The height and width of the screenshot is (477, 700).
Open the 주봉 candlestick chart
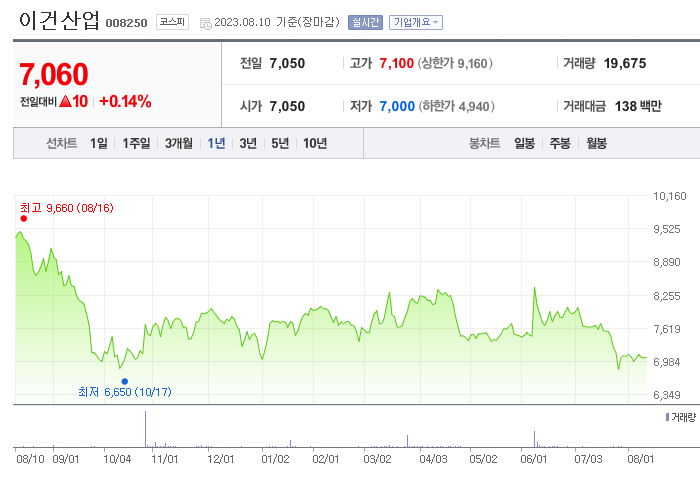click(x=560, y=143)
